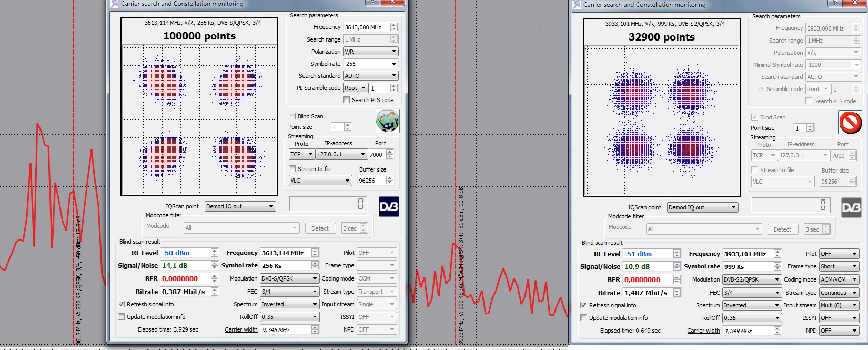868x350 pixels.
Task: Click the 100000 points constellation plot
Action: point(199,120)
